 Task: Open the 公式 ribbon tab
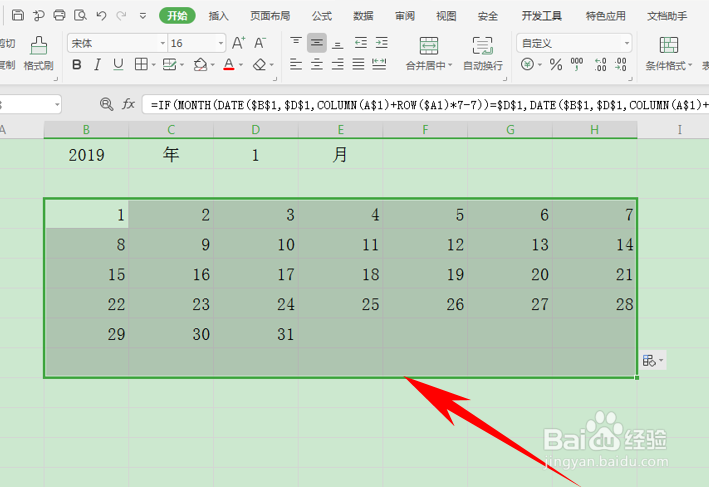[x=321, y=16]
